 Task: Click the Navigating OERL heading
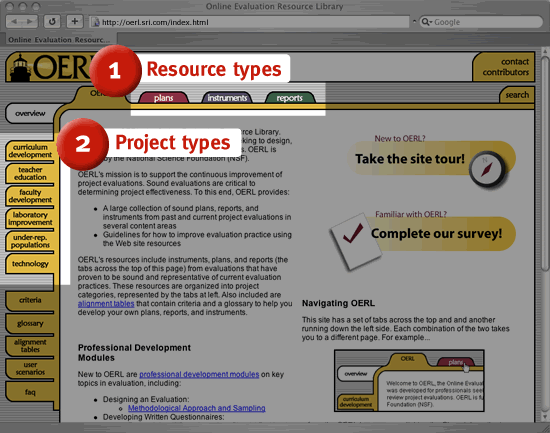click(338, 303)
